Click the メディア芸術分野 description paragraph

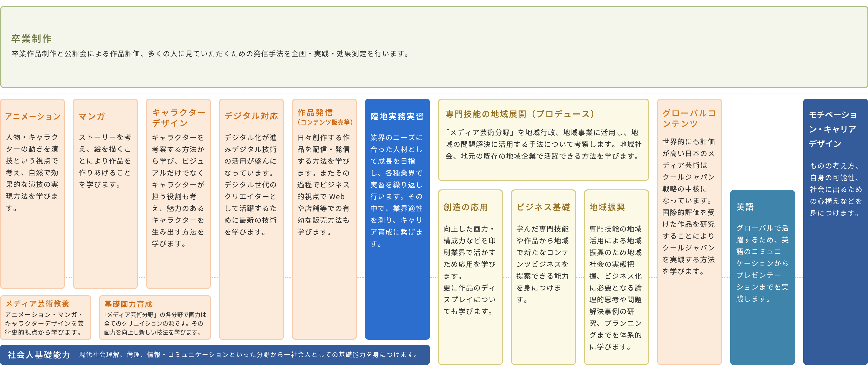(x=543, y=144)
